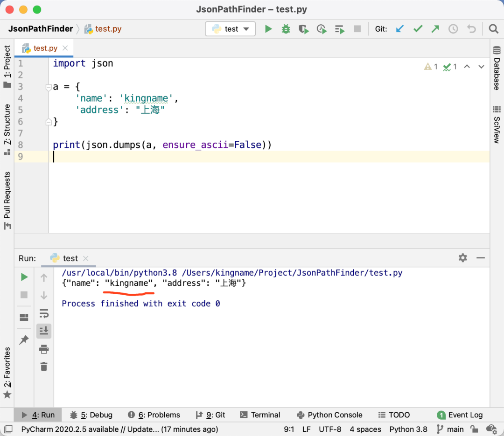Push commits with green arrow icon
Viewport: 504px width, 436px height.
[435, 29]
